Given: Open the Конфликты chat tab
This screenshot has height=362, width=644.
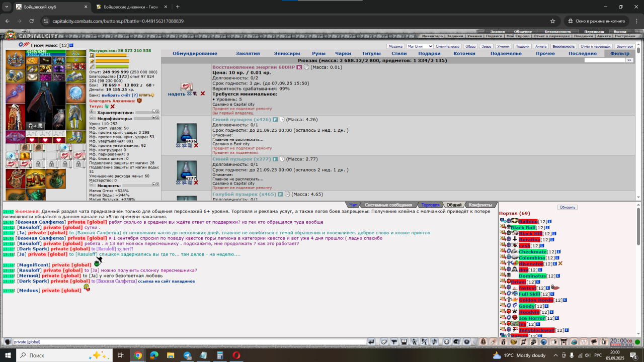Looking at the screenshot, I should (x=481, y=205).
